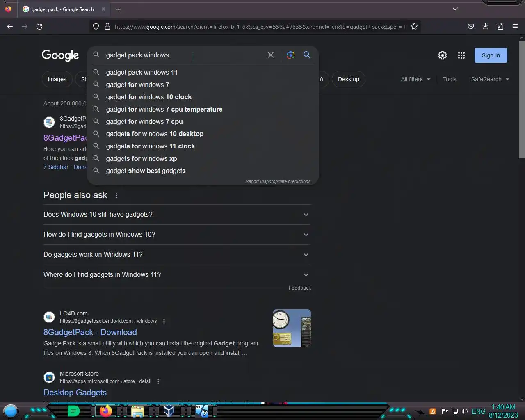The image size is (525, 420).
Task: View site security padlock info
Action: pyautogui.click(x=107, y=26)
